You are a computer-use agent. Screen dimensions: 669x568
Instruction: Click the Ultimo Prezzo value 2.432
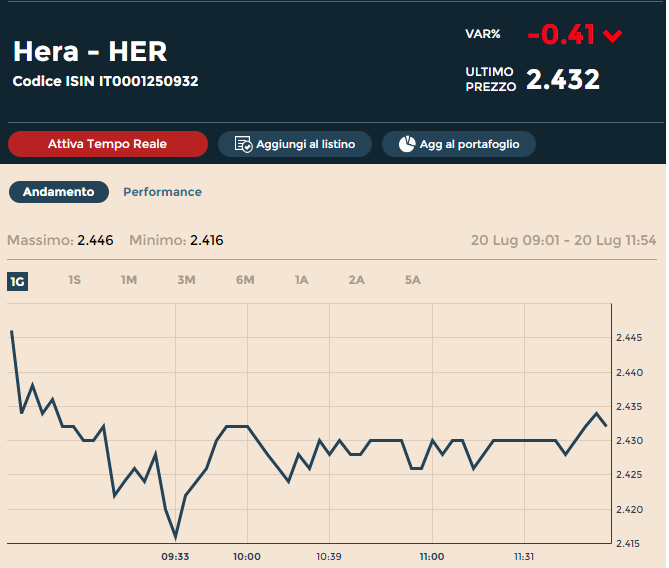563,79
